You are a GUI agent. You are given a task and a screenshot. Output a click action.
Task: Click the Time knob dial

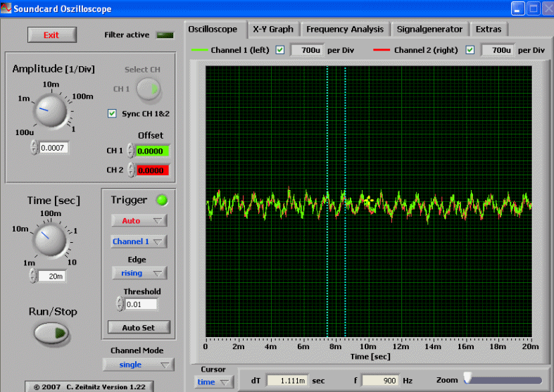49,240
